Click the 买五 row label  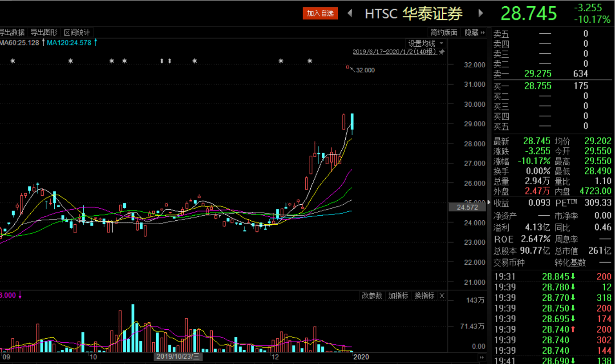[502, 127]
